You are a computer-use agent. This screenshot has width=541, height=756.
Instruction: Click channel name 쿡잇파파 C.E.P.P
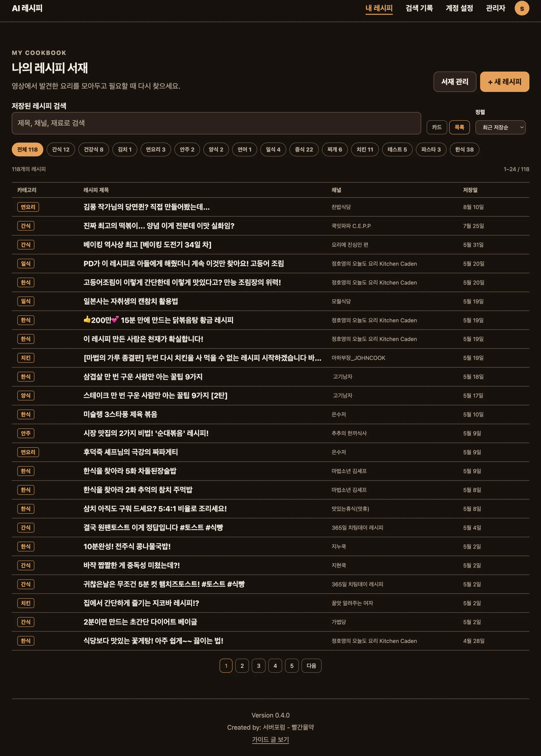[351, 226]
